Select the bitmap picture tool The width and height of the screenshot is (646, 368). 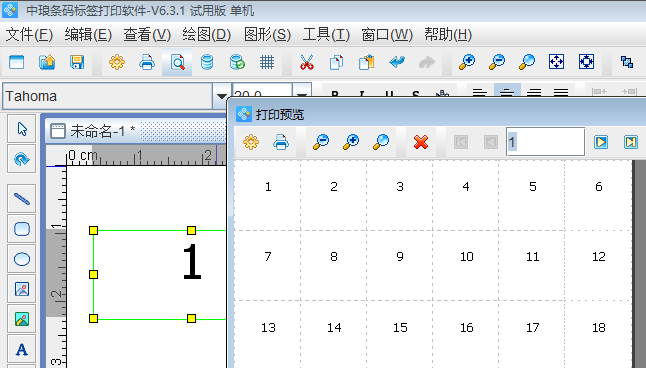pyautogui.click(x=22, y=319)
